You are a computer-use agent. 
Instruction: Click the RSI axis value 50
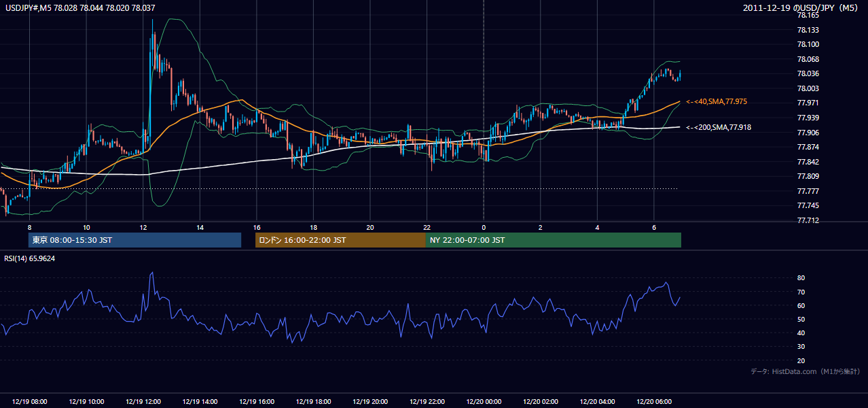coord(801,319)
